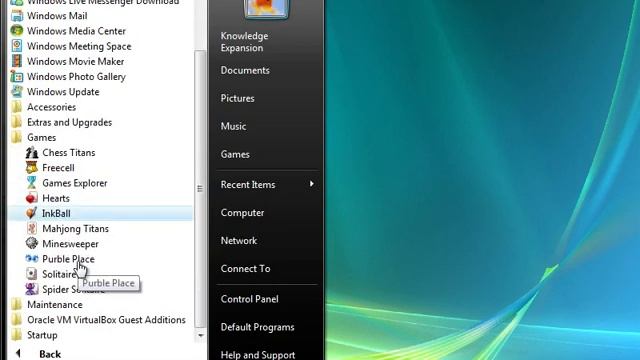This screenshot has height=360, width=640.
Task: Click the Chess Titans icon
Action: coord(32,153)
